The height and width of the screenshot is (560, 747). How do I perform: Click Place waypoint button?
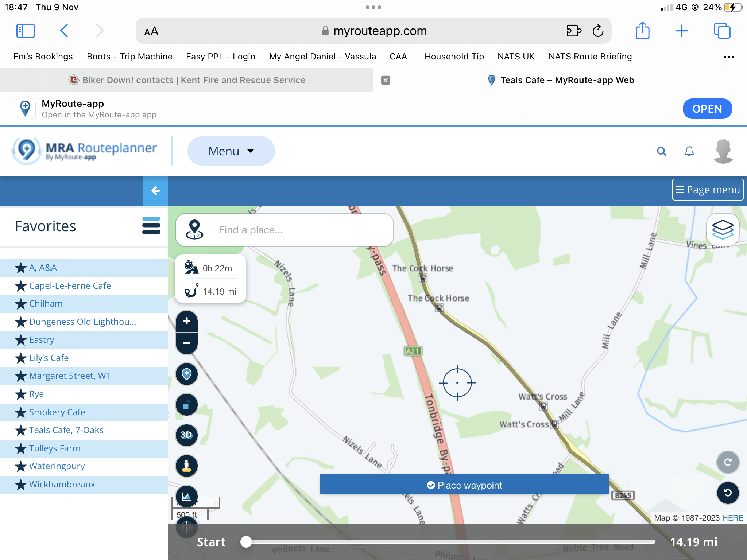tap(464, 485)
